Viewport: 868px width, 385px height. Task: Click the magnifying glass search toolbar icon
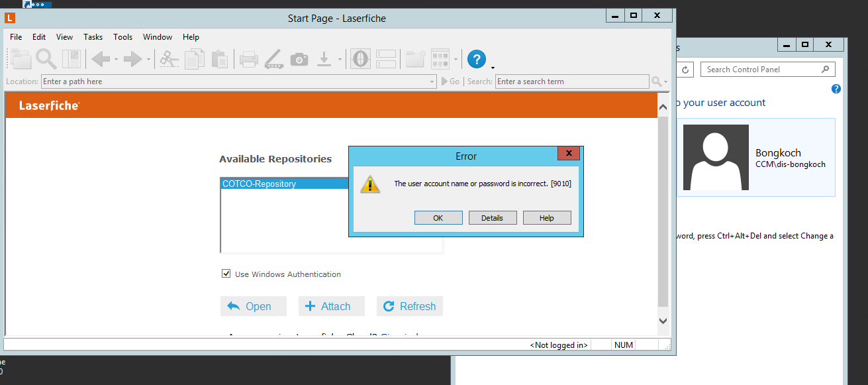tap(46, 59)
